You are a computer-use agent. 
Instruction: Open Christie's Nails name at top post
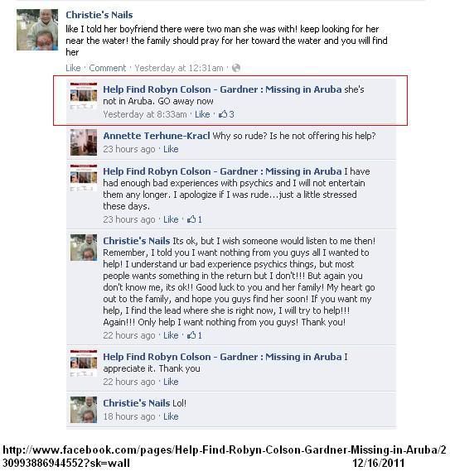(x=99, y=15)
